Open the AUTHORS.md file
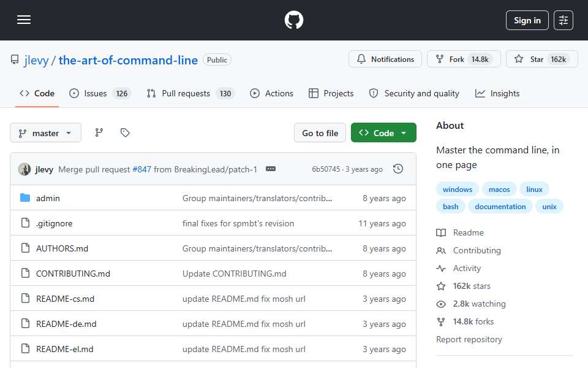 click(x=62, y=248)
